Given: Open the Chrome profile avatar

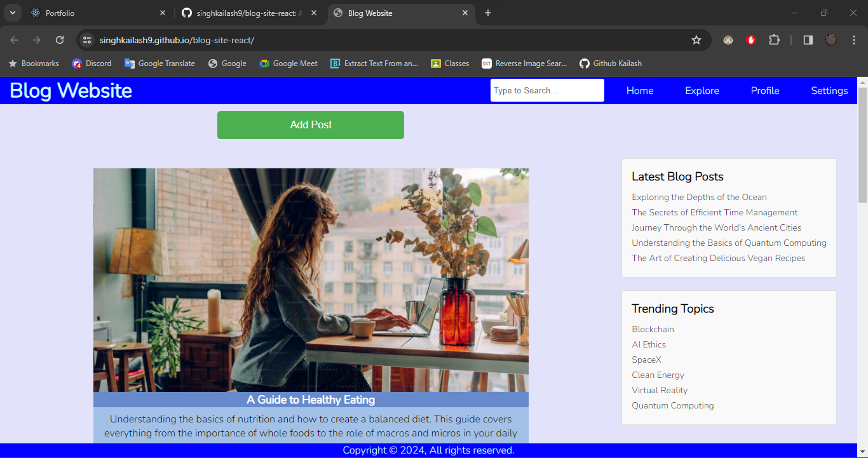Looking at the screenshot, I should (x=831, y=40).
